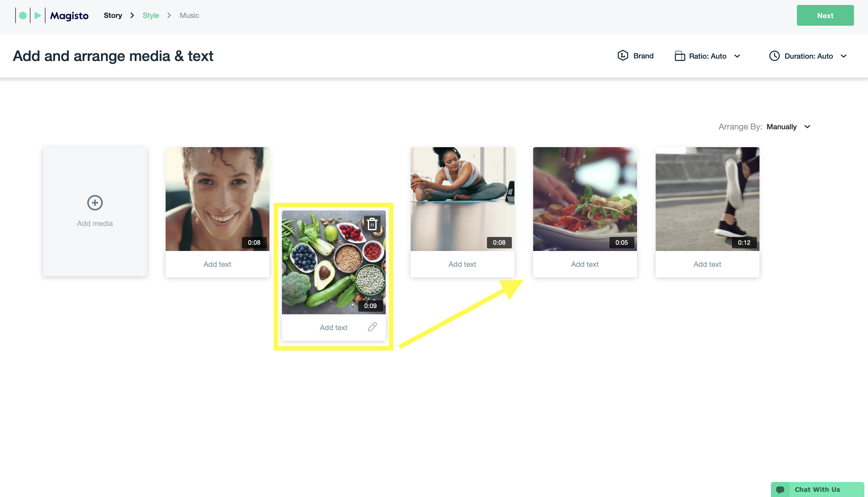
Task: Select the yoga stretching thumbnail
Action: click(x=462, y=199)
